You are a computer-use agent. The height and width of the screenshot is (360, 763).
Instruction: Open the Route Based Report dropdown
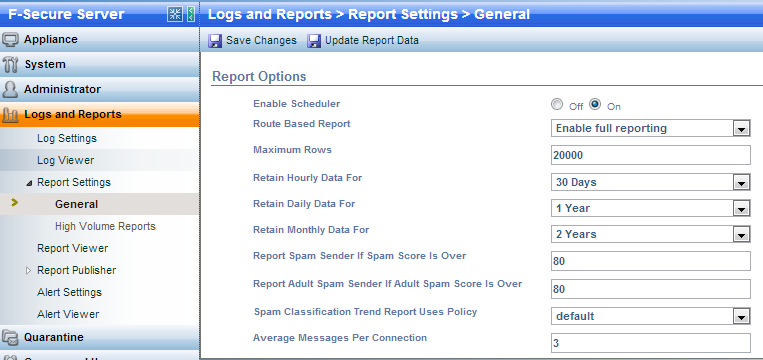point(651,129)
